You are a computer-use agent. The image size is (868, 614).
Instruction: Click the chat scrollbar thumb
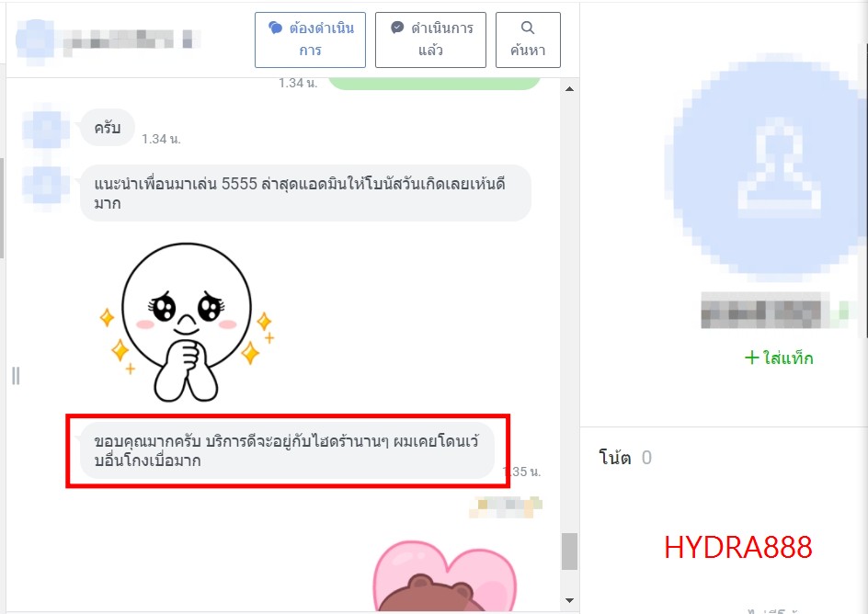coord(569,551)
